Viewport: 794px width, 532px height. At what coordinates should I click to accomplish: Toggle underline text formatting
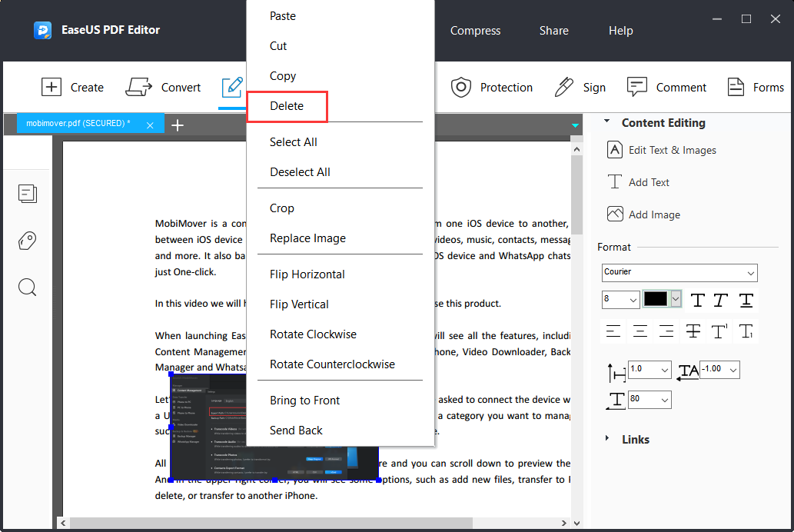click(x=746, y=301)
